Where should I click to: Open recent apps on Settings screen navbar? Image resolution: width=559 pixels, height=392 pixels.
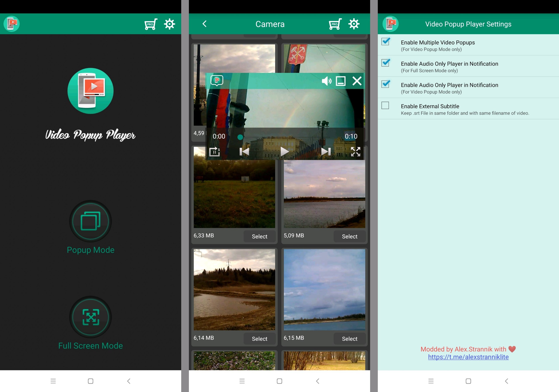click(x=431, y=381)
